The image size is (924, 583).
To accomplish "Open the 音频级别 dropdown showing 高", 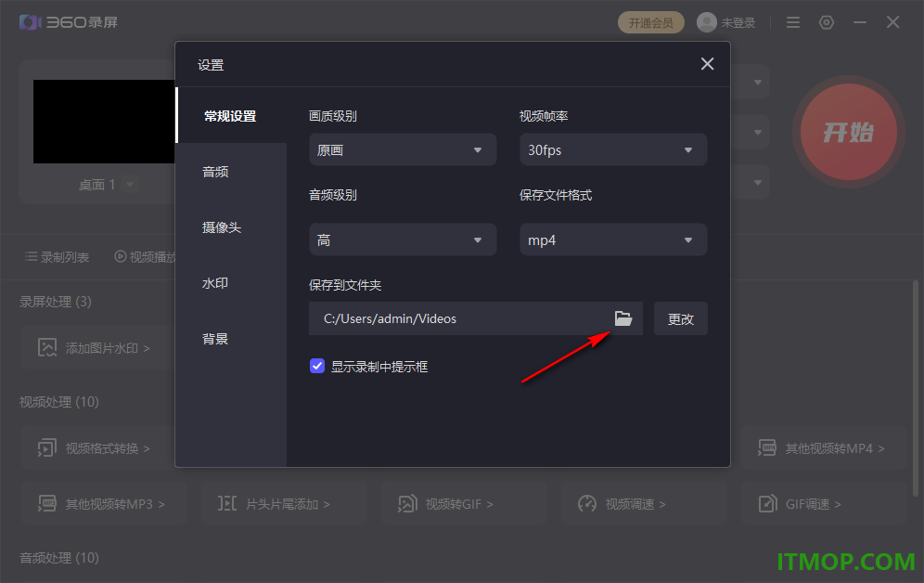I will (x=403, y=240).
